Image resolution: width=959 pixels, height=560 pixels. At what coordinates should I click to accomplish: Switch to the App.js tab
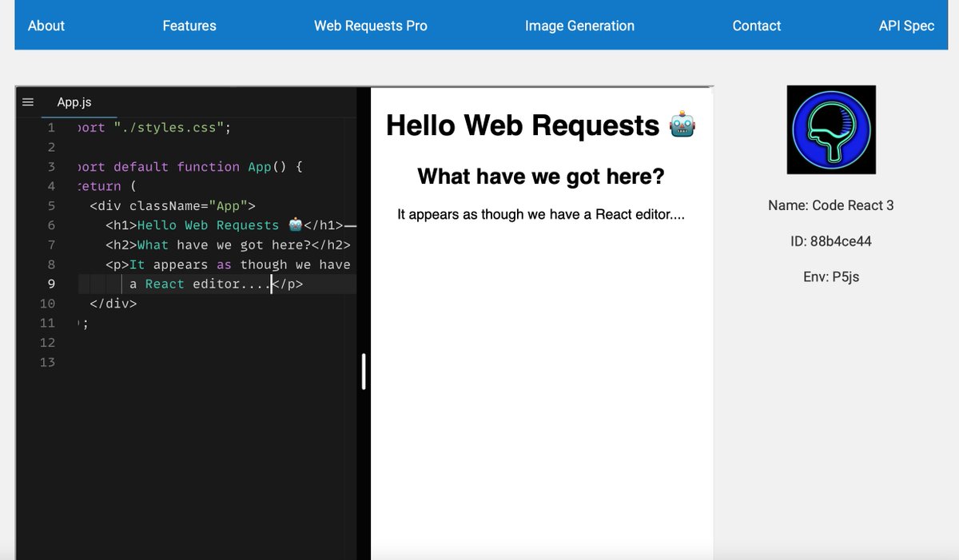pos(73,102)
